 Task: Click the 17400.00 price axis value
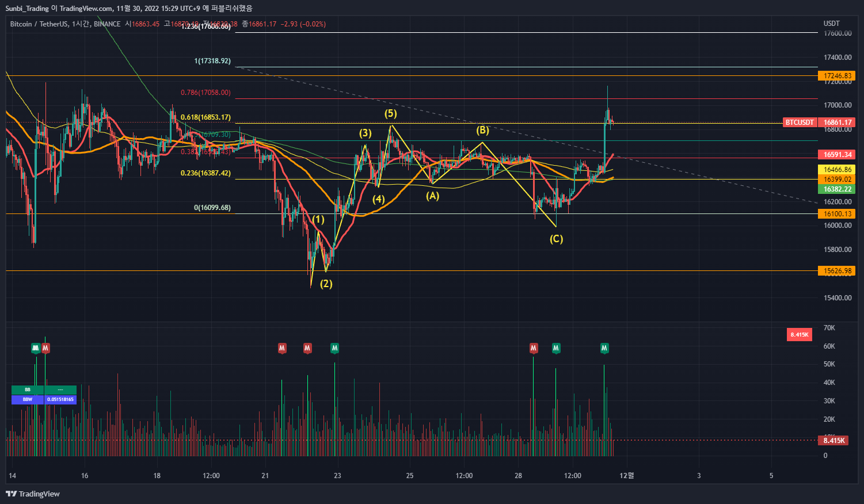pyautogui.click(x=838, y=58)
